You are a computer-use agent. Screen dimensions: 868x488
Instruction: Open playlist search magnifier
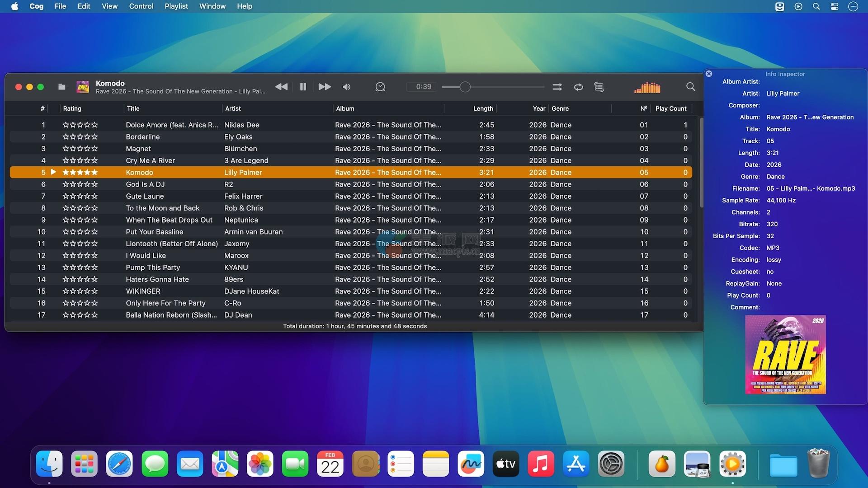click(x=690, y=87)
